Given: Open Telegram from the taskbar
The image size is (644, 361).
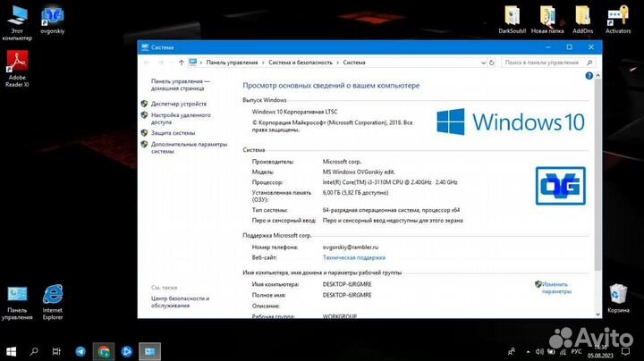Looking at the screenshot, I should tap(80, 351).
